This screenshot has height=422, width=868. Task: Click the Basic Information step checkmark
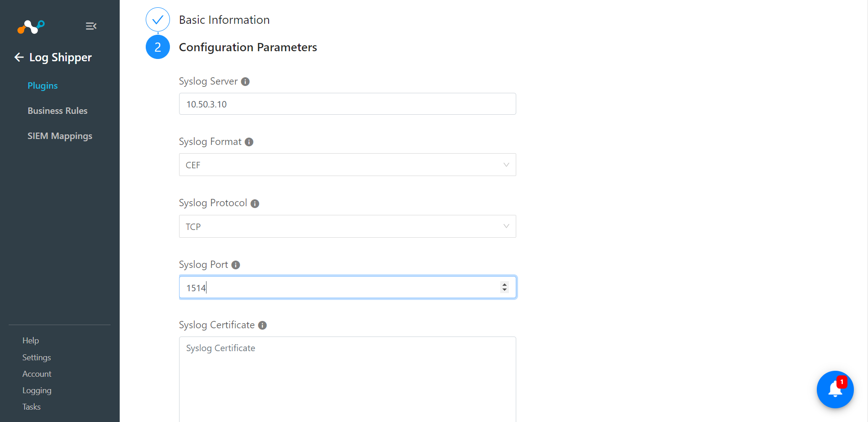158,20
